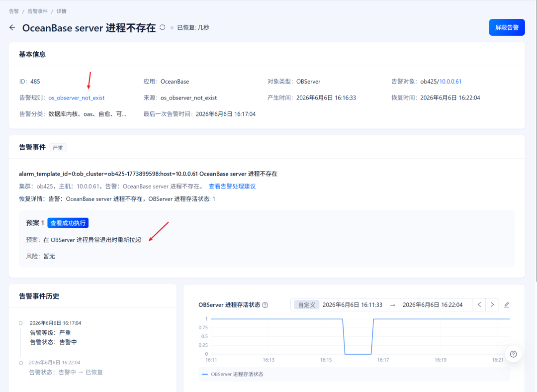Open the os_observer_not_exist alarm rule link
The image size is (537, 392).
(77, 98)
